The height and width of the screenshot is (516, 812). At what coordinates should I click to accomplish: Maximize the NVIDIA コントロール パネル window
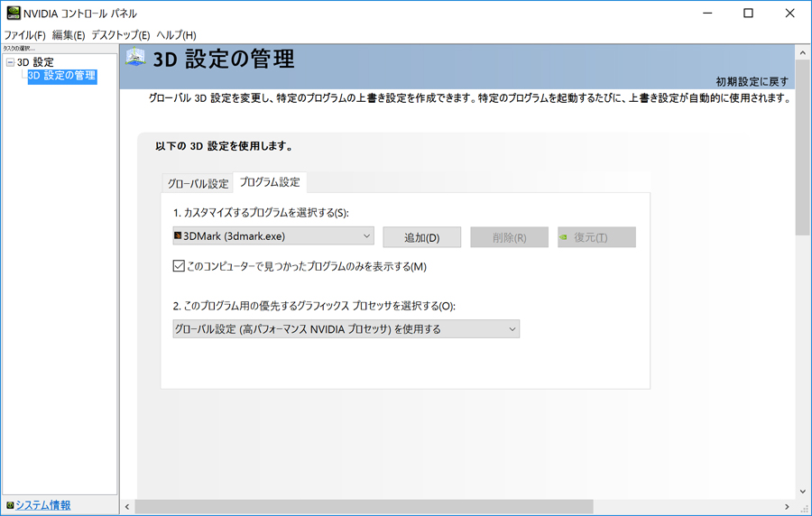(x=748, y=13)
